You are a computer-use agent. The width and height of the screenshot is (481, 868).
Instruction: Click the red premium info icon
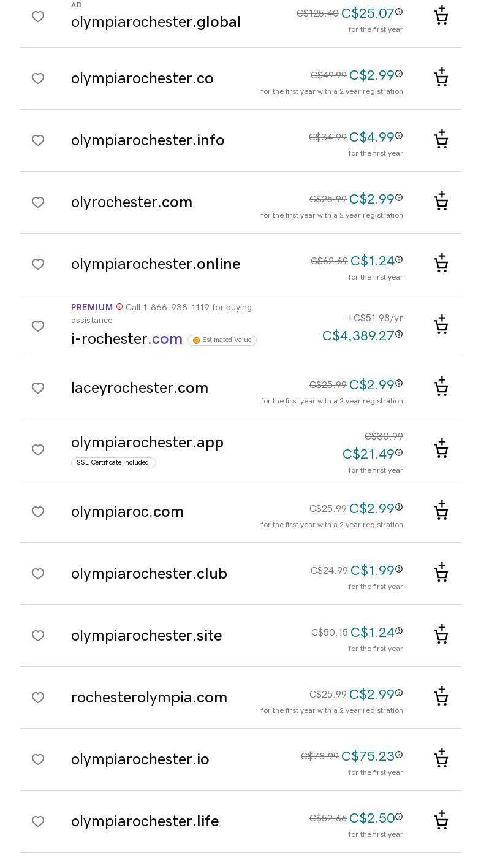pos(119,307)
